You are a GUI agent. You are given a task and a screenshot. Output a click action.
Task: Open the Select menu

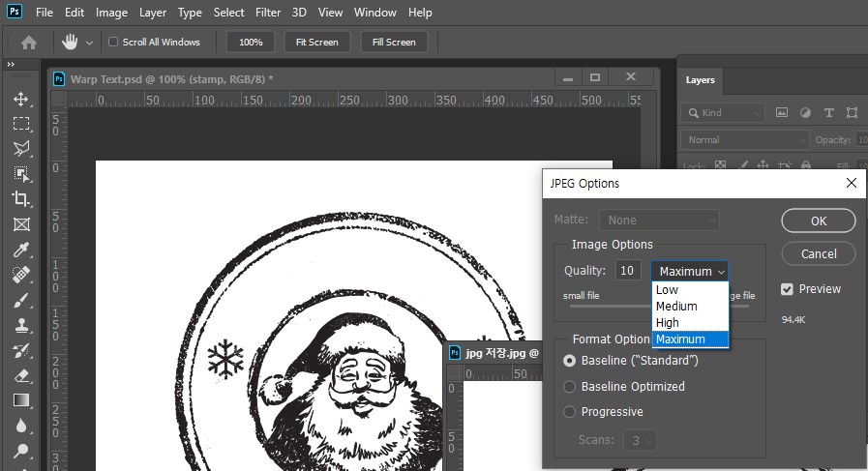(x=228, y=13)
